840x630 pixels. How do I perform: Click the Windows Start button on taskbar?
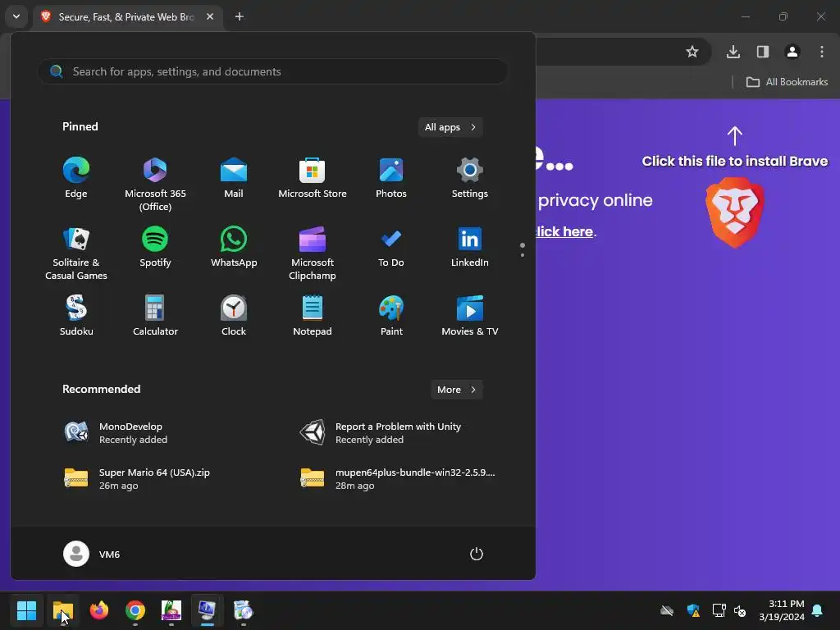(x=26, y=610)
